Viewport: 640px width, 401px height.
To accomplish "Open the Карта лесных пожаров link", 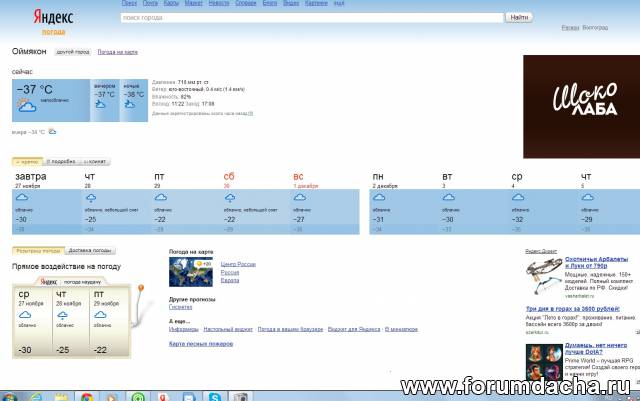I will [200, 343].
